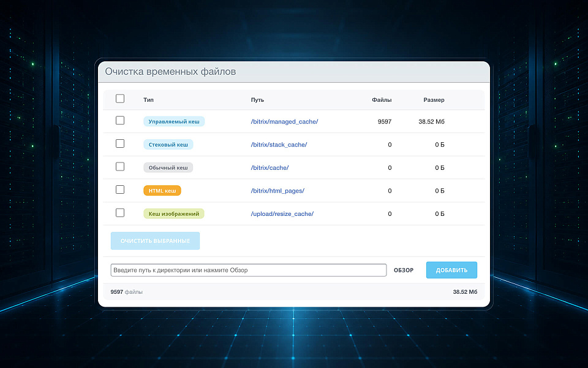Select the Стековый кеш badge
The image size is (588, 368).
point(168,145)
